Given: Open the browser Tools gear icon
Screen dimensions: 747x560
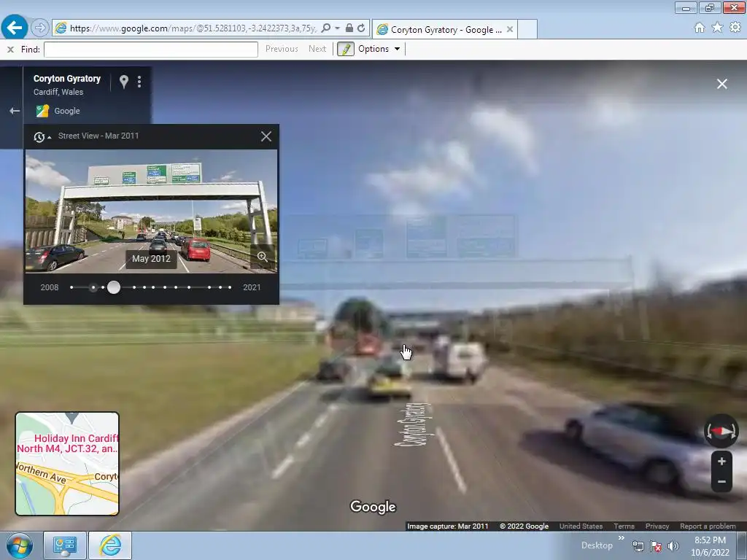Looking at the screenshot, I should [735, 28].
